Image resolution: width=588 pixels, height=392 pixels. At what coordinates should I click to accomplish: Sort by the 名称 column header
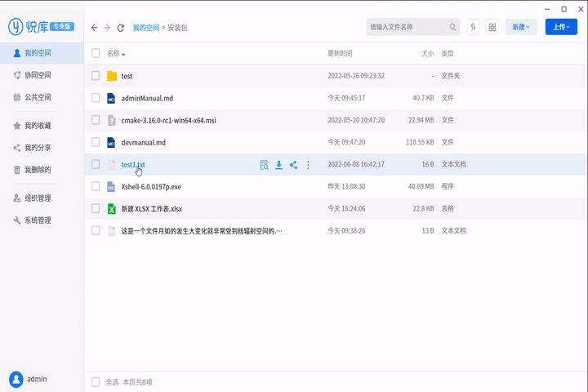[114, 53]
